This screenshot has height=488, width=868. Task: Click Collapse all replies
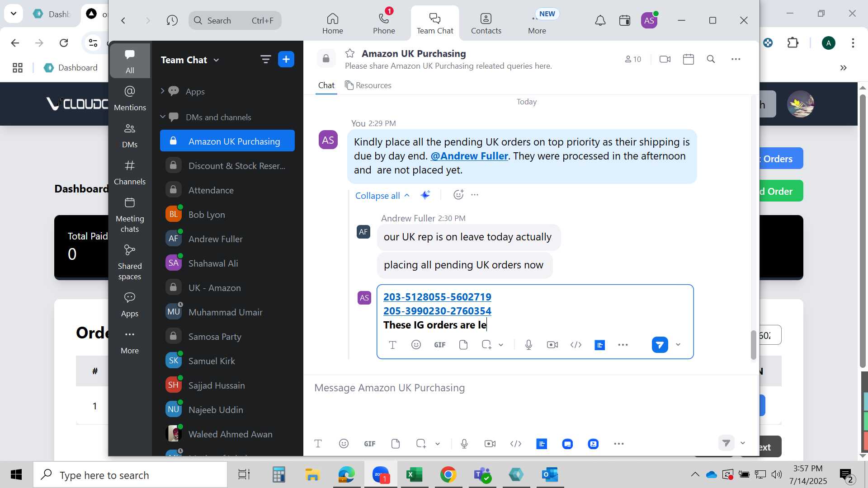pyautogui.click(x=382, y=196)
